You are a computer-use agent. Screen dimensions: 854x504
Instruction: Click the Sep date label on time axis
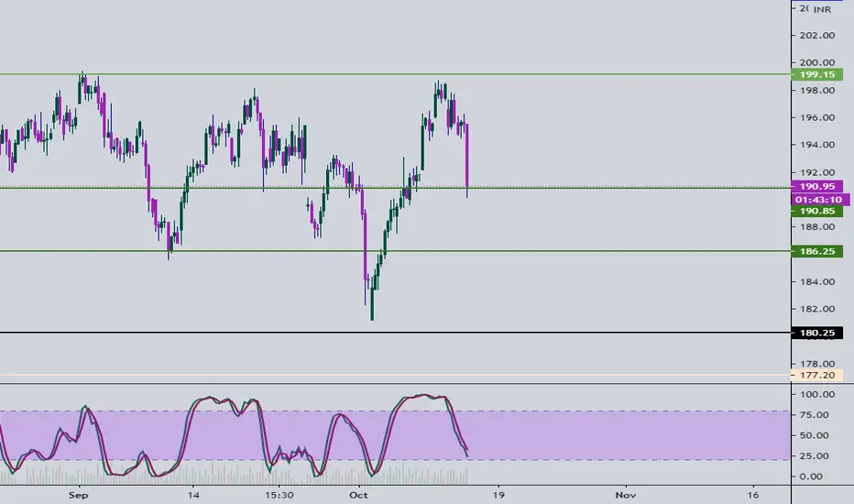pos(79,495)
